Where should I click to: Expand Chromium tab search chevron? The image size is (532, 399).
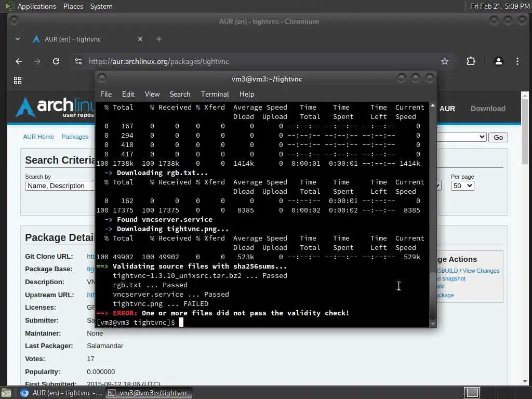18,39
